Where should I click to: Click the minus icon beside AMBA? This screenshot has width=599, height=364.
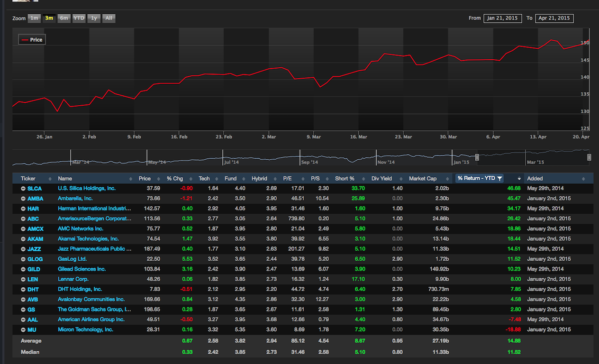23,199
